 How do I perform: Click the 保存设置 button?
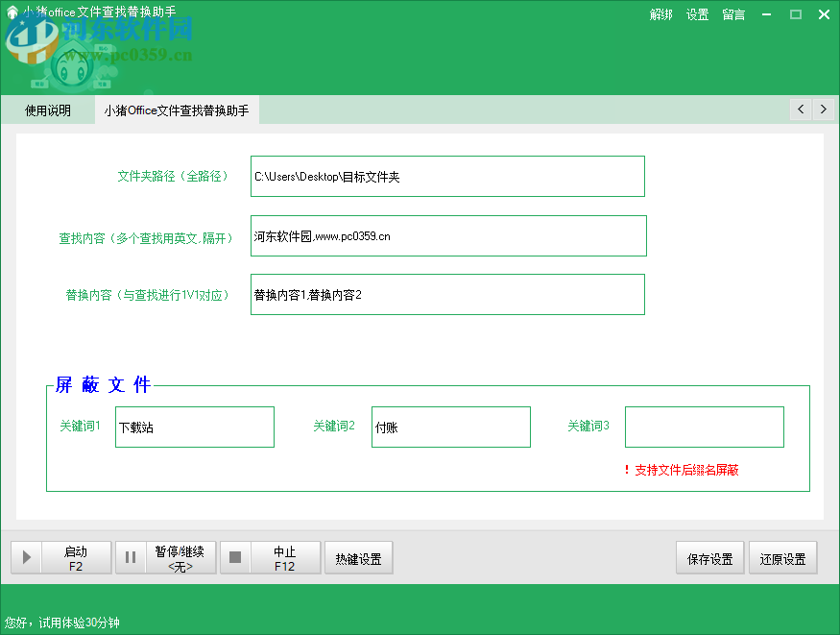(709, 557)
